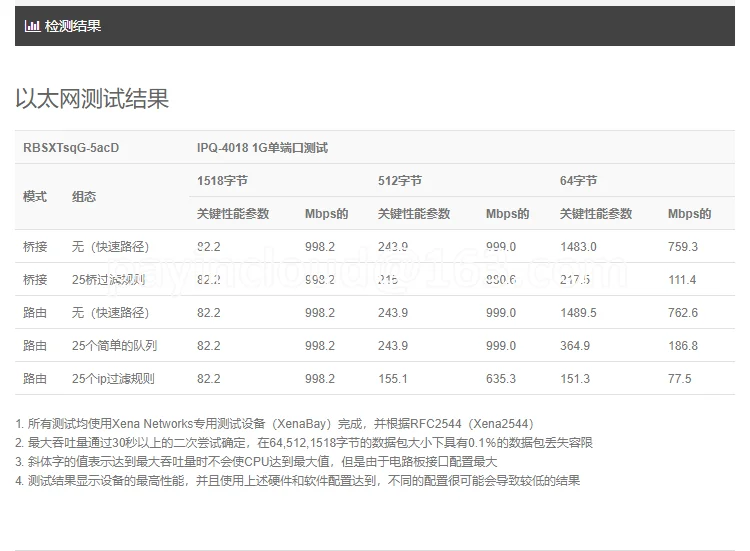
Task: Click 路由 in the 25个ip过滤规则 row
Action: (35, 379)
